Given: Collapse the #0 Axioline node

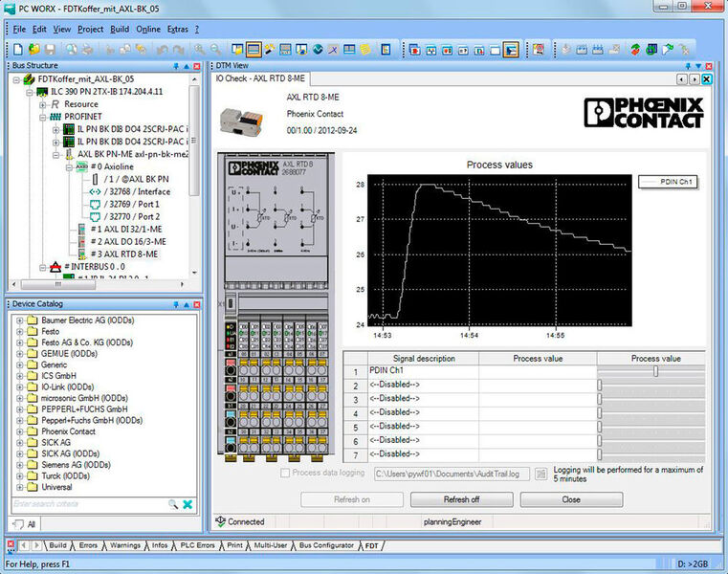Looking at the screenshot, I should point(69,167).
